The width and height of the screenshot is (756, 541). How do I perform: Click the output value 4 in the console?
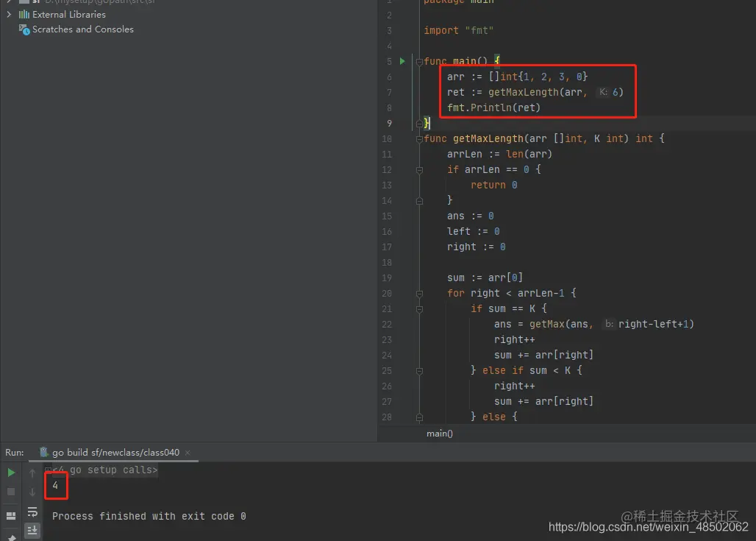click(x=55, y=485)
